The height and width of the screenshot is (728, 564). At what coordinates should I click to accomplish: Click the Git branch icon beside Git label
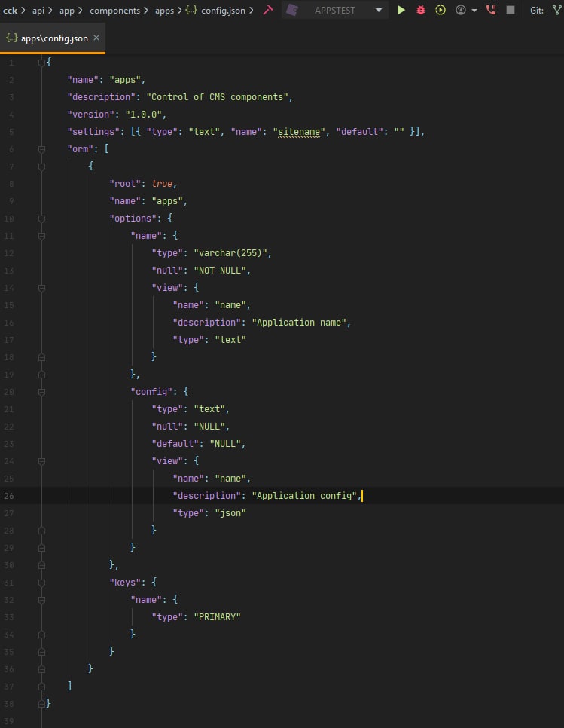pyautogui.click(x=556, y=10)
